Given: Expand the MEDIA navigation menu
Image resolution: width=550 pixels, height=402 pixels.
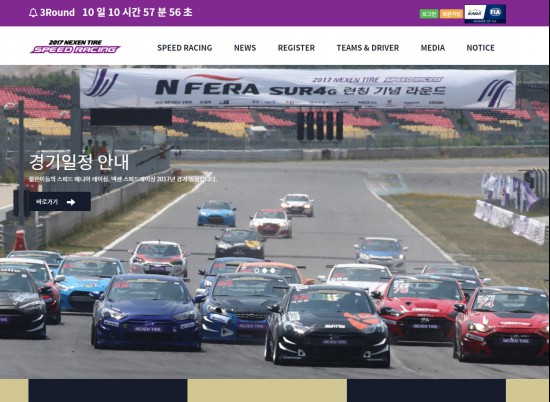Looking at the screenshot, I should 432,48.
